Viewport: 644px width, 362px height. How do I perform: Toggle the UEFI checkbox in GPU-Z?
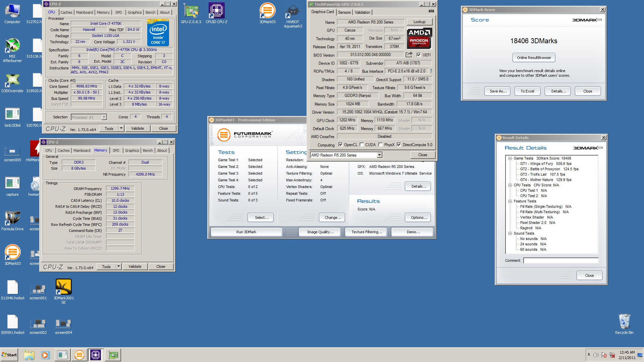(418, 55)
